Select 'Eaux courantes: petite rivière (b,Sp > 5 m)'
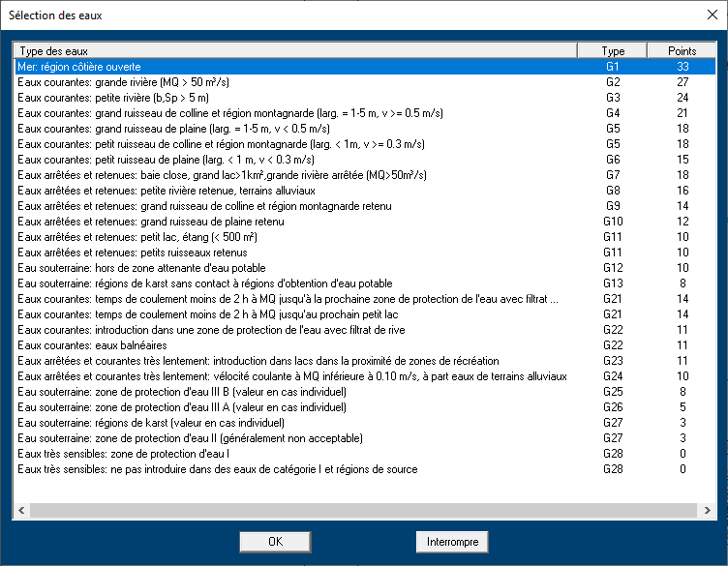Image resolution: width=728 pixels, height=566 pixels. pos(365,98)
